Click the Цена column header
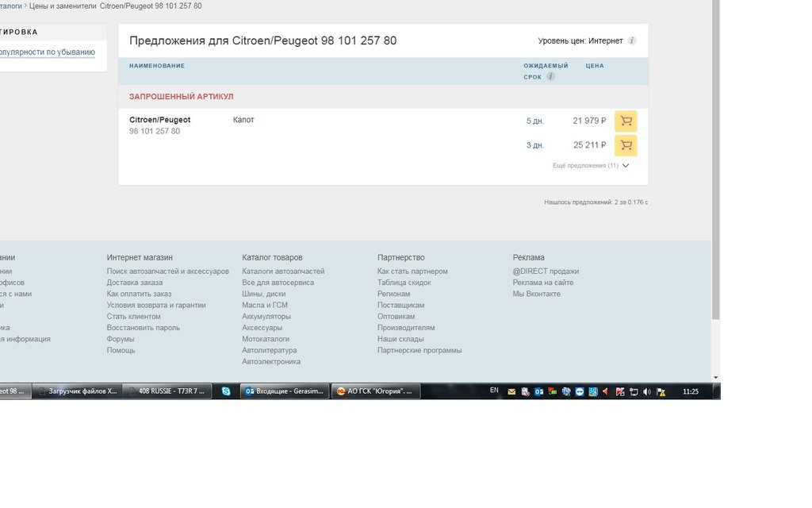Screen dimensions: 812x508 click(x=595, y=66)
